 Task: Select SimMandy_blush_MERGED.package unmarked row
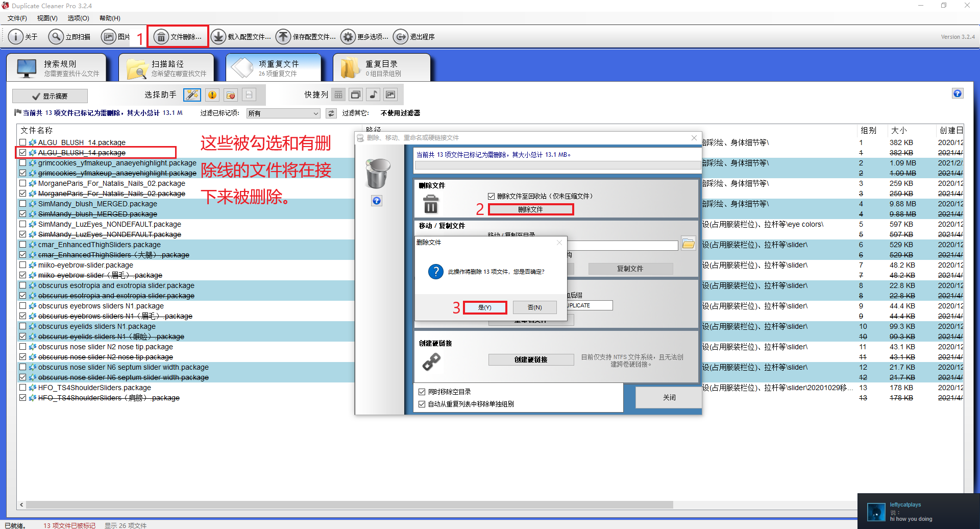click(x=97, y=204)
